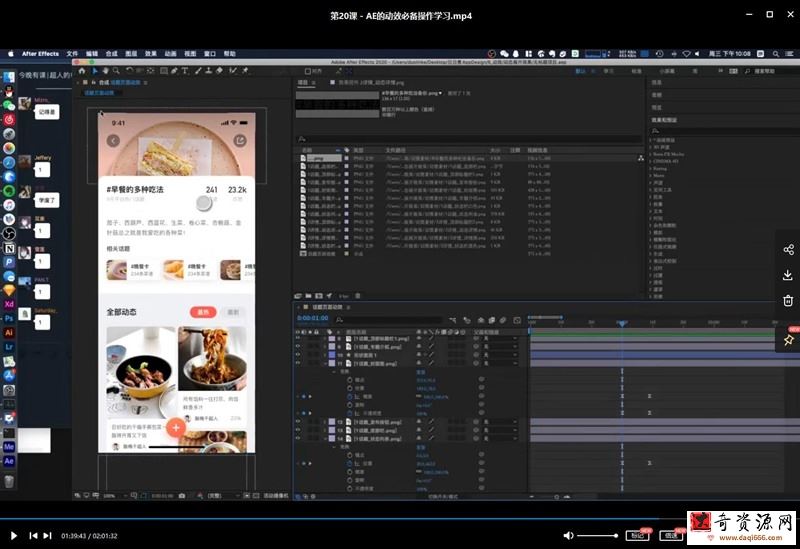
Task: Click the share icon in player sidebar
Action: (x=788, y=249)
